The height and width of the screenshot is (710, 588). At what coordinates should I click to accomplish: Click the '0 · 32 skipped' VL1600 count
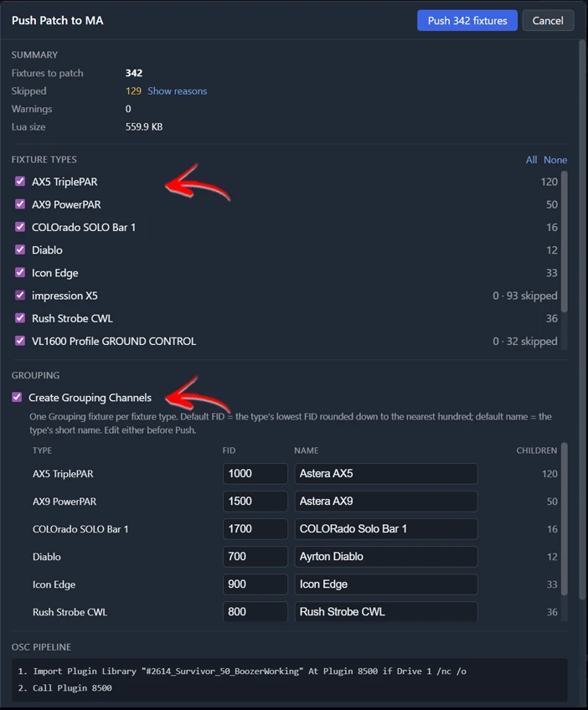(525, 341)
